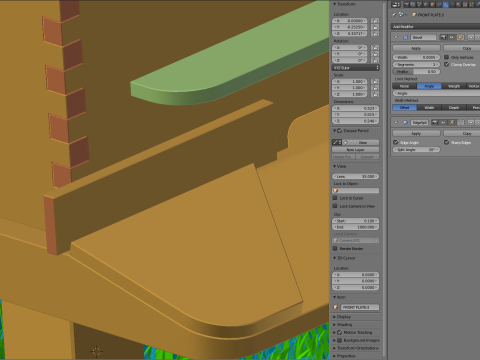Image resolution: width=480 pixels, height=360 pixels.
Task: Enable Render Border checkbox
Action: tap(335, 248)
